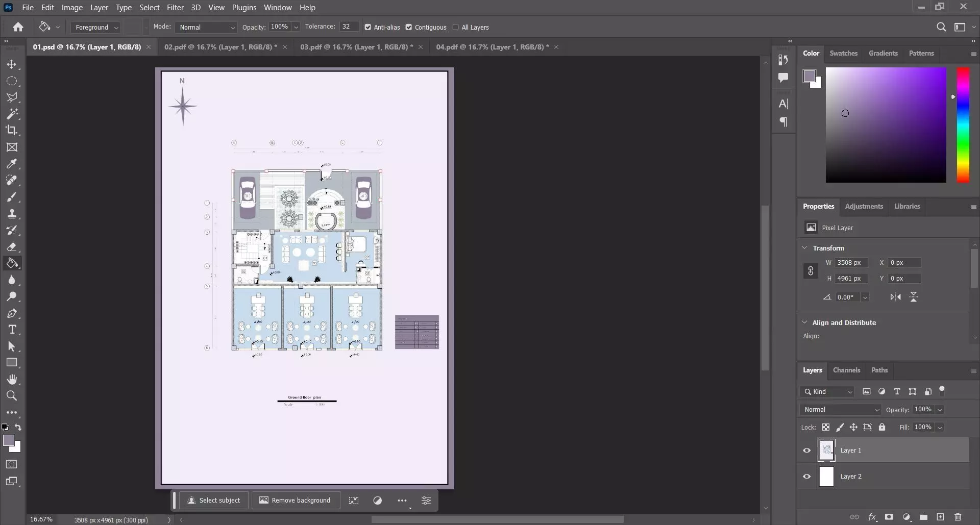Screen dimensions: 980x525
Task: Toggle lock position icon
Action: click(x=853, y=427)
